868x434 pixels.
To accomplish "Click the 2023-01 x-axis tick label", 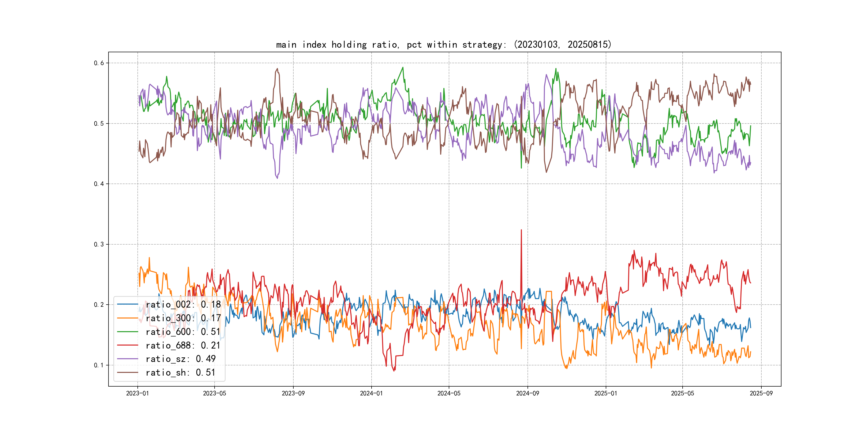I will point(137,393).
